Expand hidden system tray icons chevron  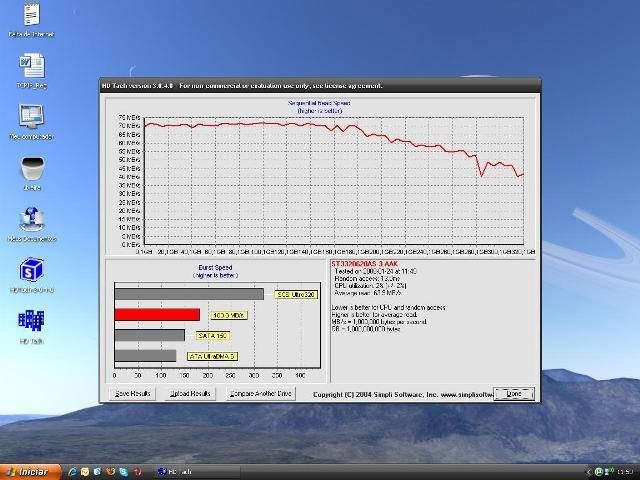pos(588,472)
